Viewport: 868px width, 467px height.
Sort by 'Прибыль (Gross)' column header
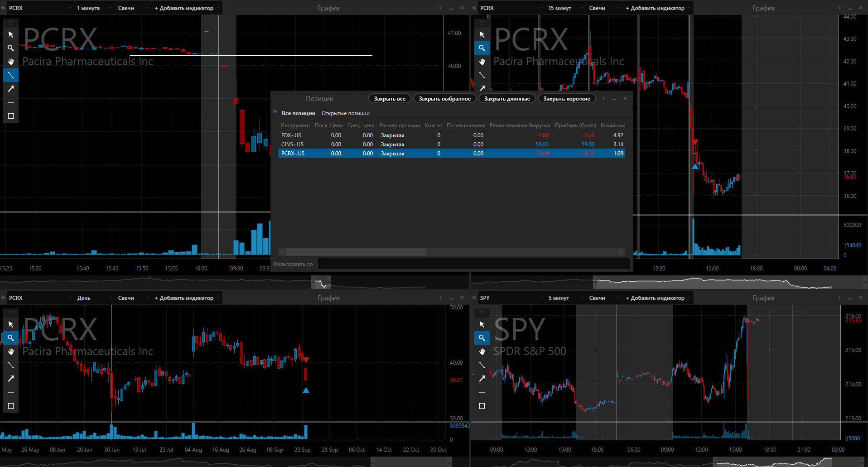[x=575, y=125]
